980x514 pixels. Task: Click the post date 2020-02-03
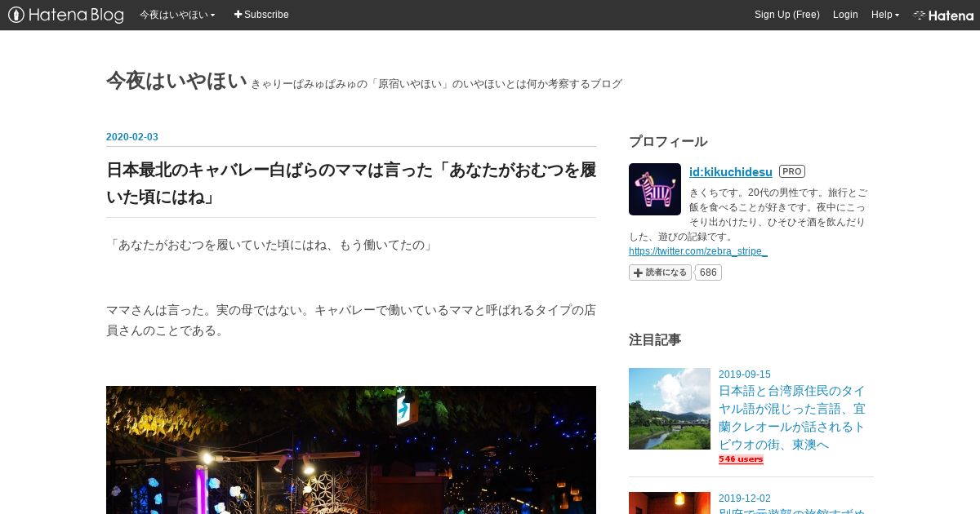pos(132,137)
